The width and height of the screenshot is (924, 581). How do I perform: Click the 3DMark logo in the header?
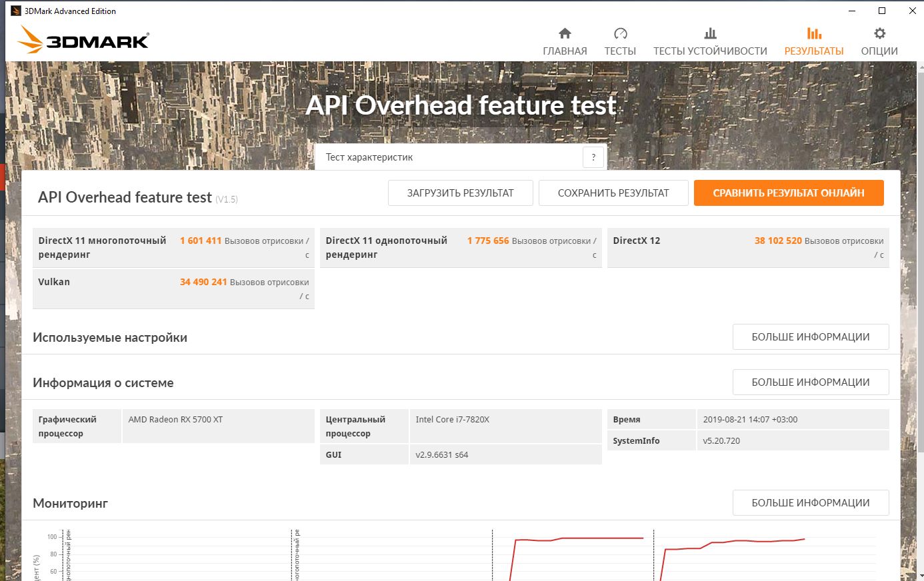83,40
